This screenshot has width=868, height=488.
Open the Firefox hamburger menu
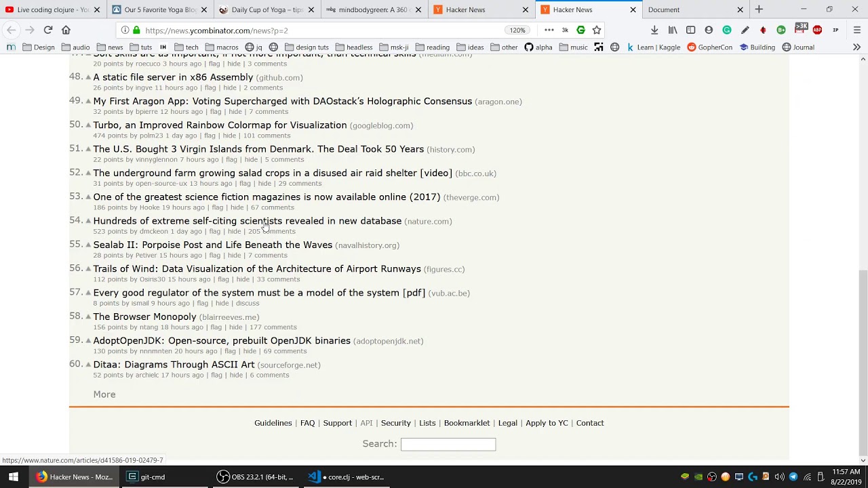tap(857, 30)
